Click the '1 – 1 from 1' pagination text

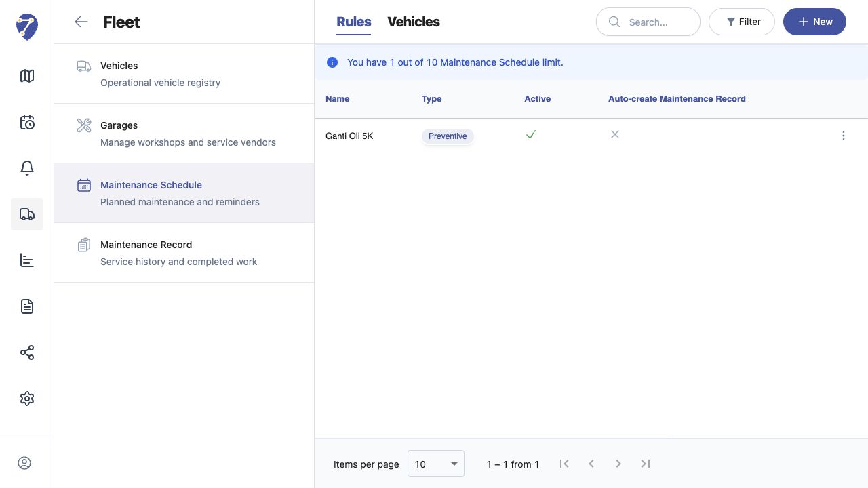513,464
